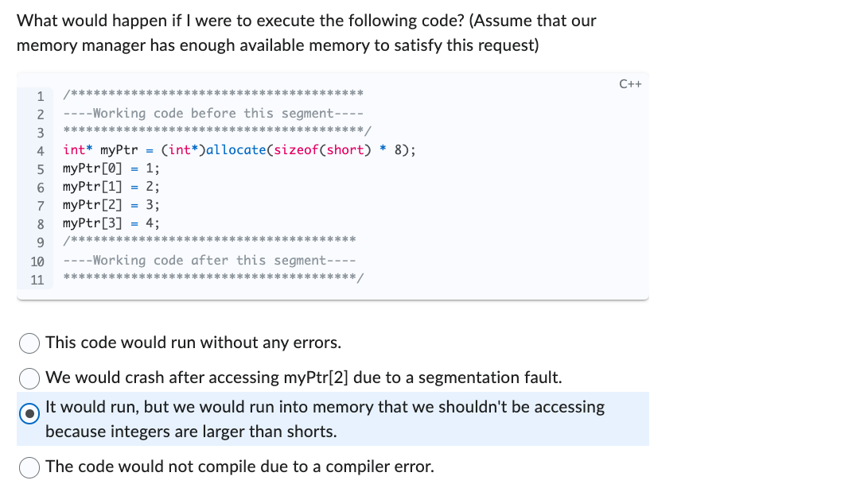Select the "myPtr[0] = 1;" code line

pos(110,168)
